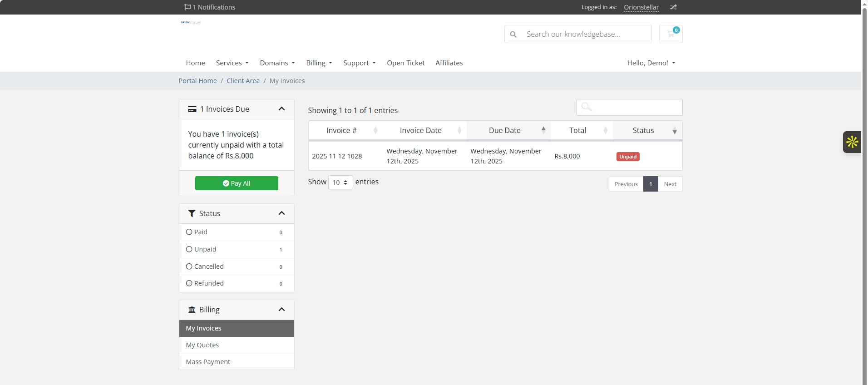This screenshot has height=385, width=868.
Task: Collapse the Invoices Due panel
Action: click(x=281, y=109)
